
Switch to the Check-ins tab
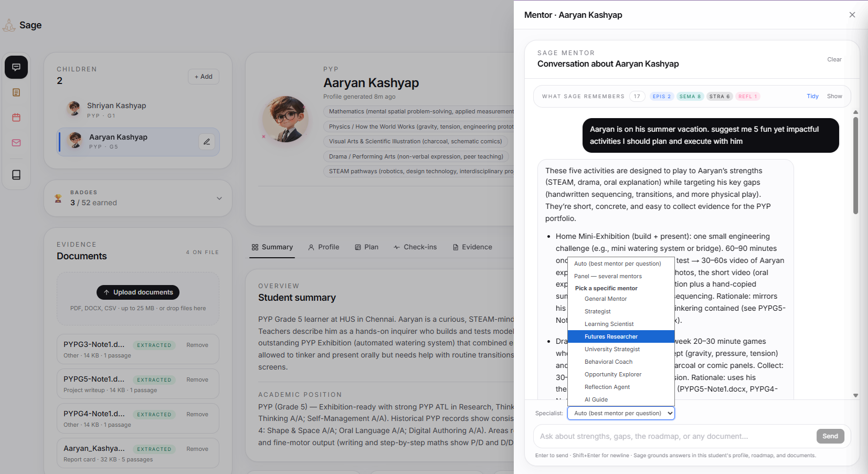pos(415,247)
